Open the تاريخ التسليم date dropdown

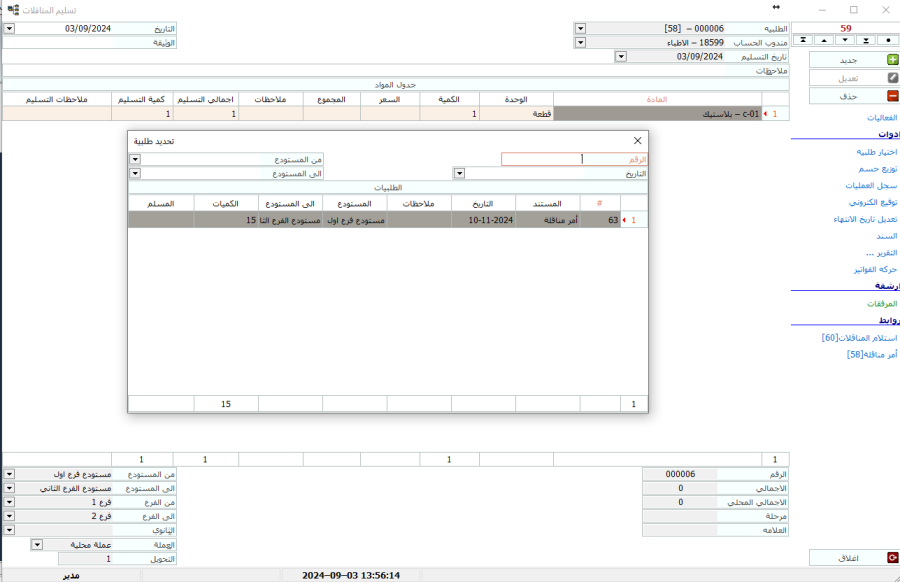pyautogui.click(x=620, y=56)
